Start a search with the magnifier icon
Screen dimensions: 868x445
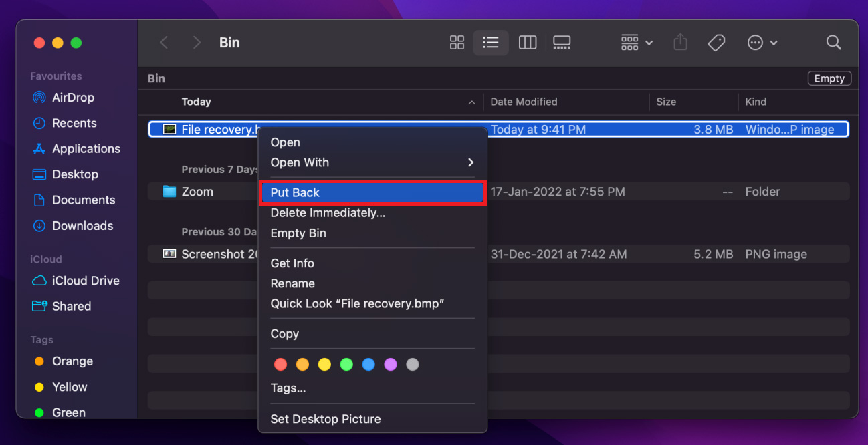click(x=833, y=42)
